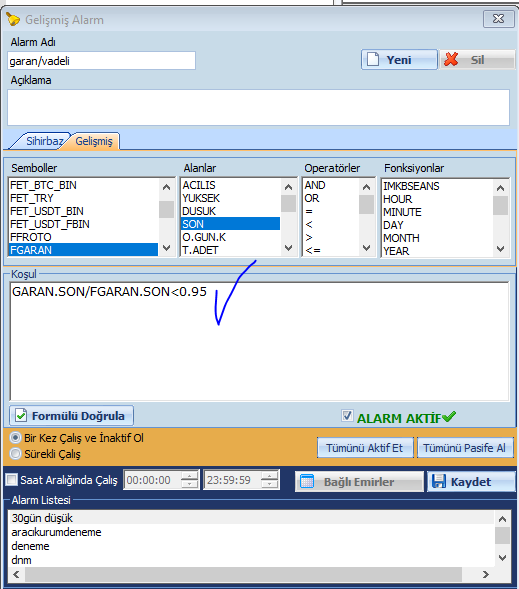Viewport: 519px width, 589px height.
Task: Open Bağlı Emirler linked orders
Action: (x=359, y=482)
